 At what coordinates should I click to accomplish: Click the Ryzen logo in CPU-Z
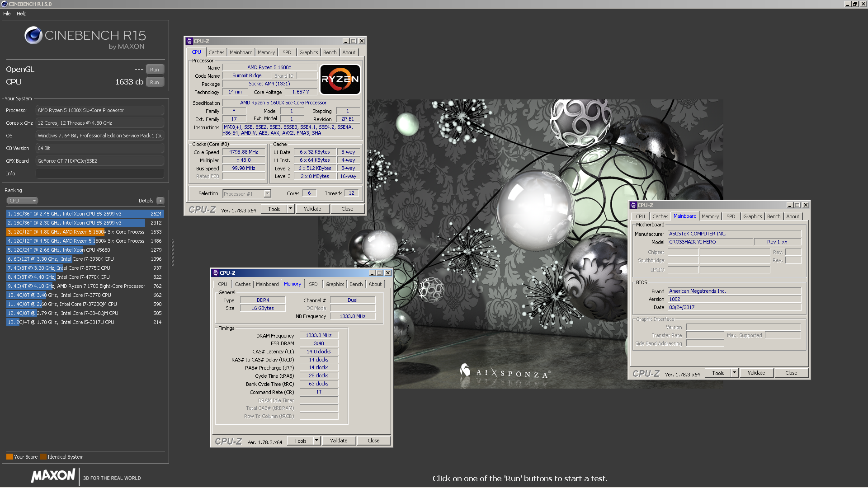(340, 80)
